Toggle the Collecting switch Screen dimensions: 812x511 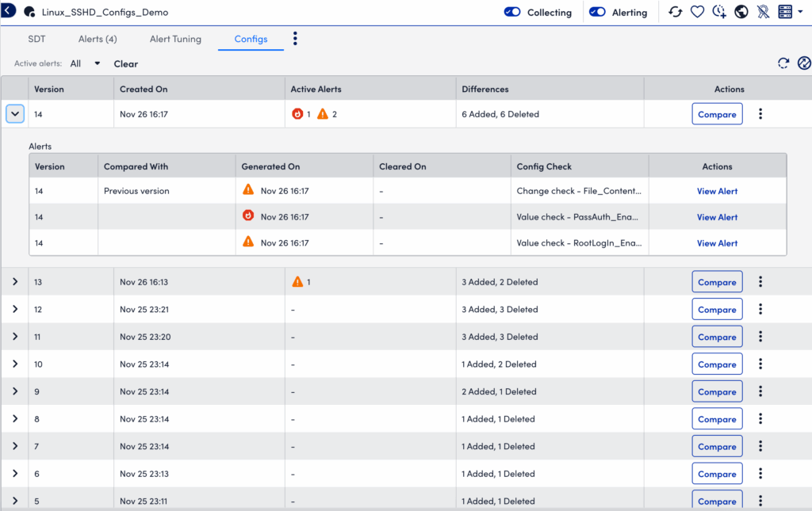(512, 12)
